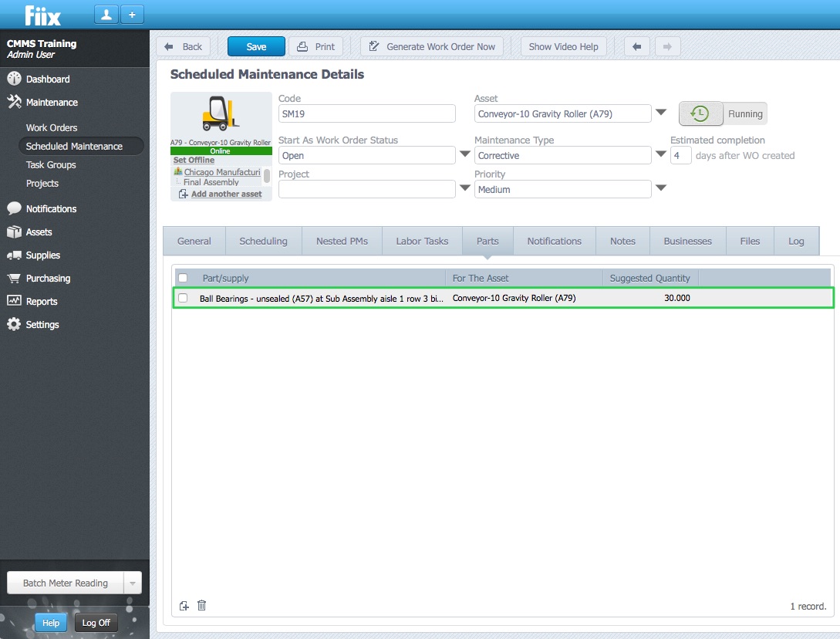Click Generate Work Order Now
Viewport: 840px width, 639px height.
(x=432, y=46)
